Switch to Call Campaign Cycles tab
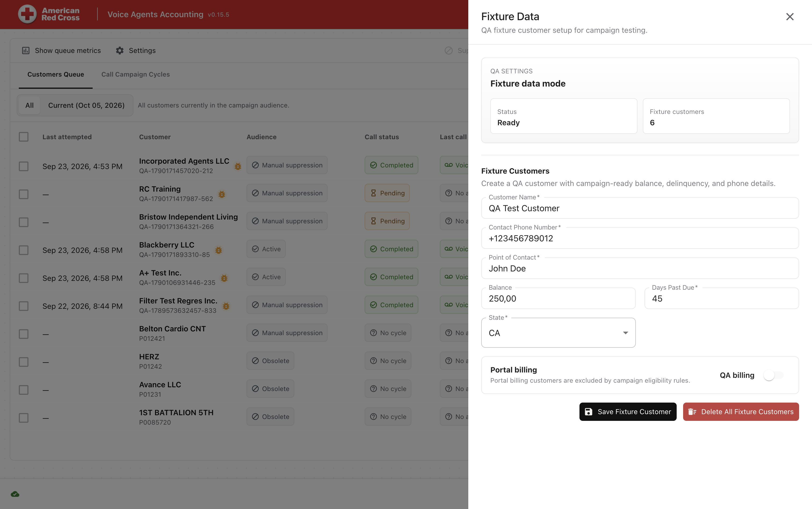Image resolution: width=812 pixels, height=509 pixels. coord(136,74)
